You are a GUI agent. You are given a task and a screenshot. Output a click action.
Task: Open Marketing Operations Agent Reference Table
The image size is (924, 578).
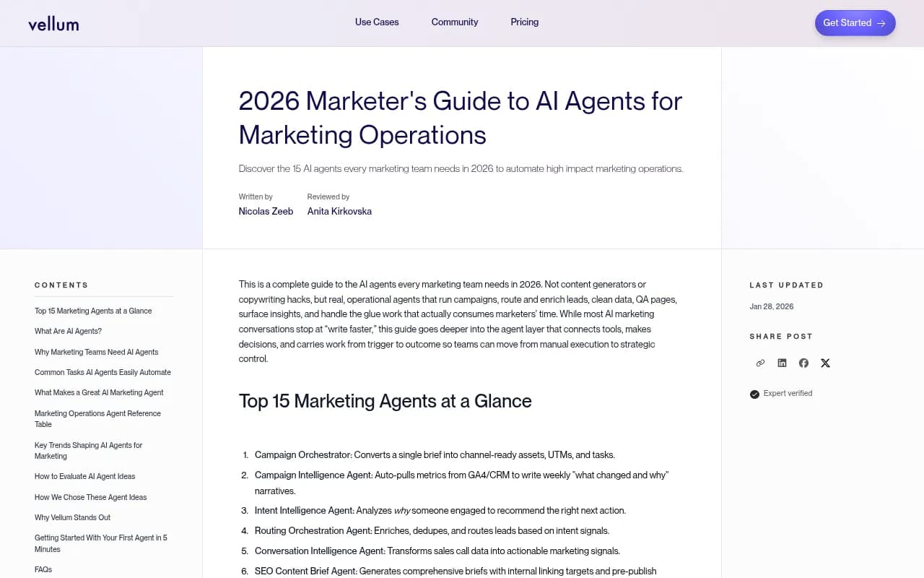pyautogui.click(x=97, y=418)
